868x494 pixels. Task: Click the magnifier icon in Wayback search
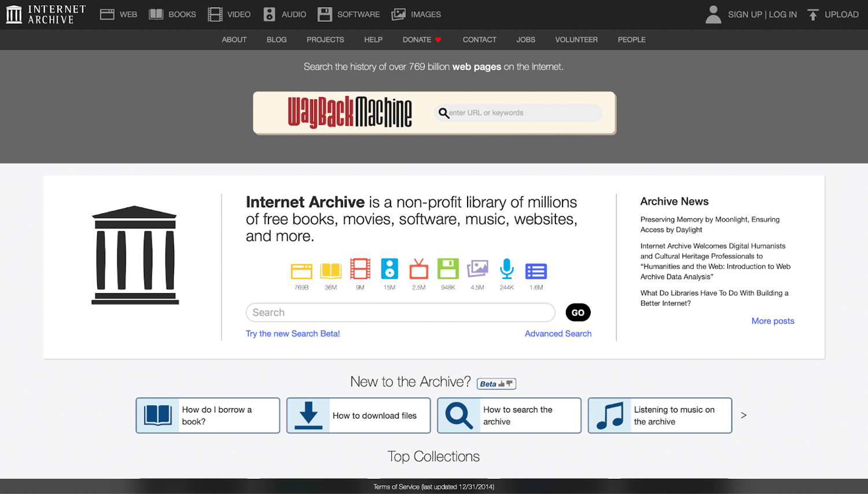444,113
